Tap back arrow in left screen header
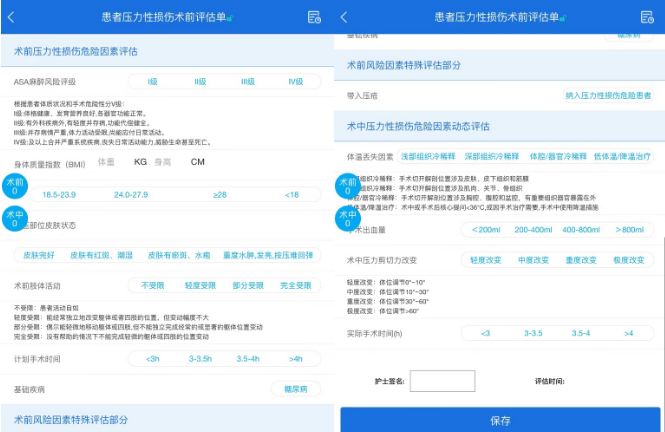The height and width of the screenshot is (432, 665). pyautogui.click(x=11, y=17)
